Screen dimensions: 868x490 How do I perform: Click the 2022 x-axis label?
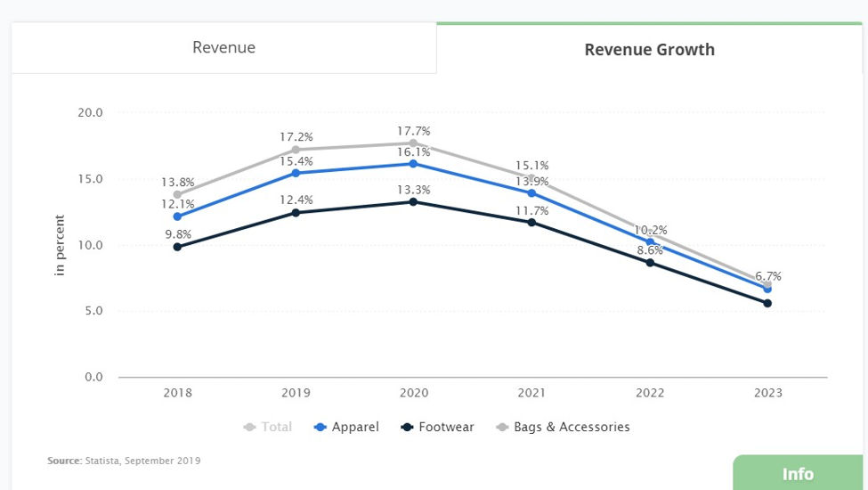click(x=650, y=393)
